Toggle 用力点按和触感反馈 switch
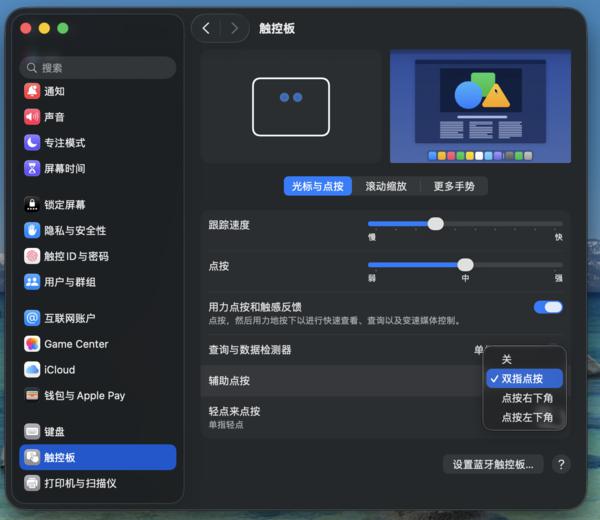 pyautogui.click(x=548, y=307)
